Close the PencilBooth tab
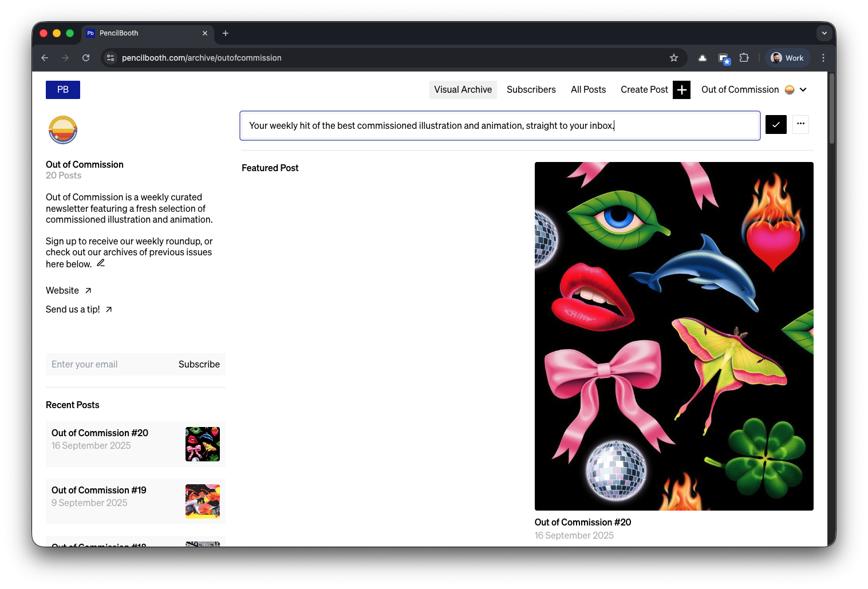 [205, 33]
